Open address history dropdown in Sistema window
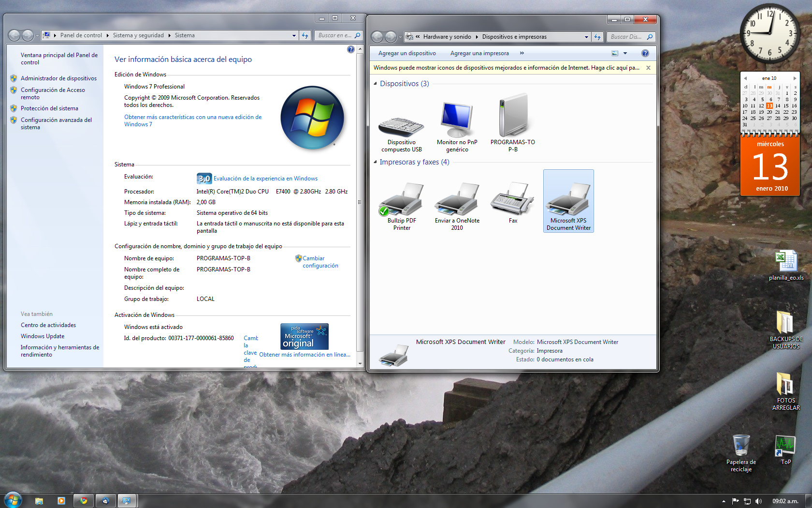The image size is (812, 508). 294,35
